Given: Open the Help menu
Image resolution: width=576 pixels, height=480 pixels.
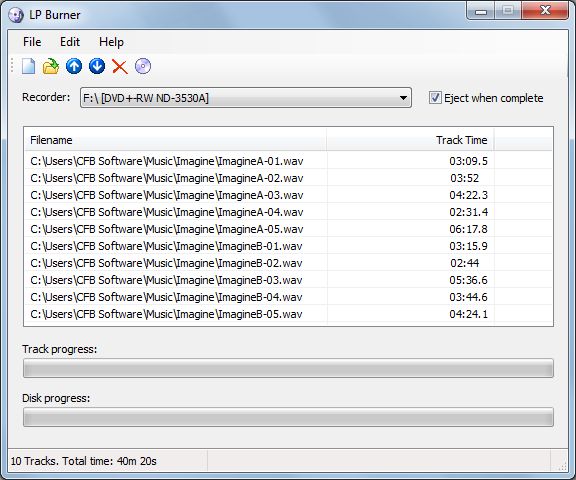Looking at the screenshot, I should coord(111,42).
